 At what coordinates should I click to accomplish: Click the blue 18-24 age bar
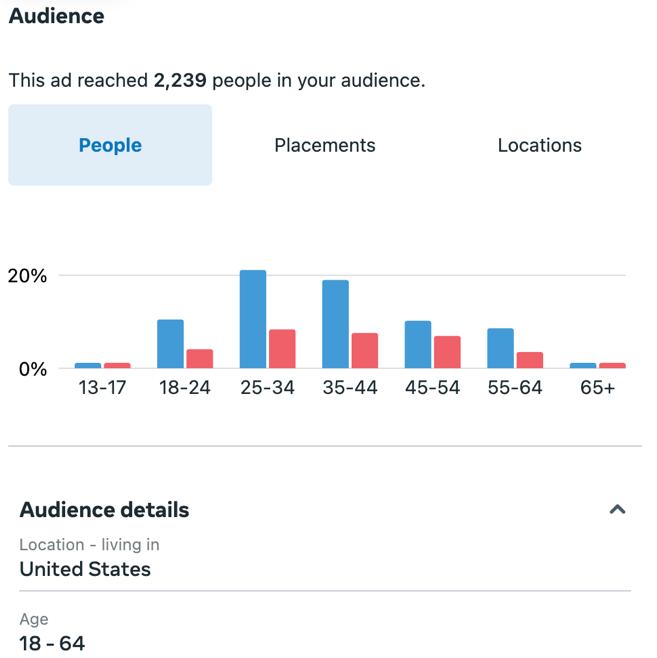(x=171, y=344)
